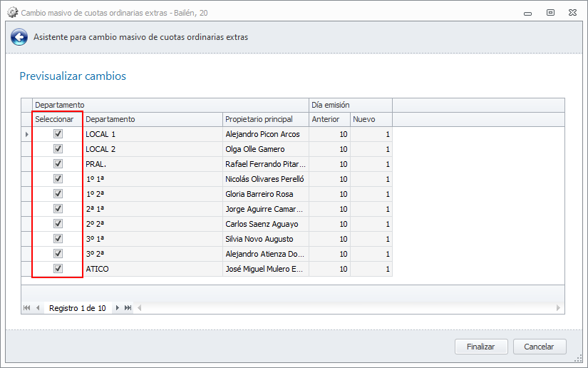Go to next record navigator arrow
588x368 pixels.
point(117,308)
